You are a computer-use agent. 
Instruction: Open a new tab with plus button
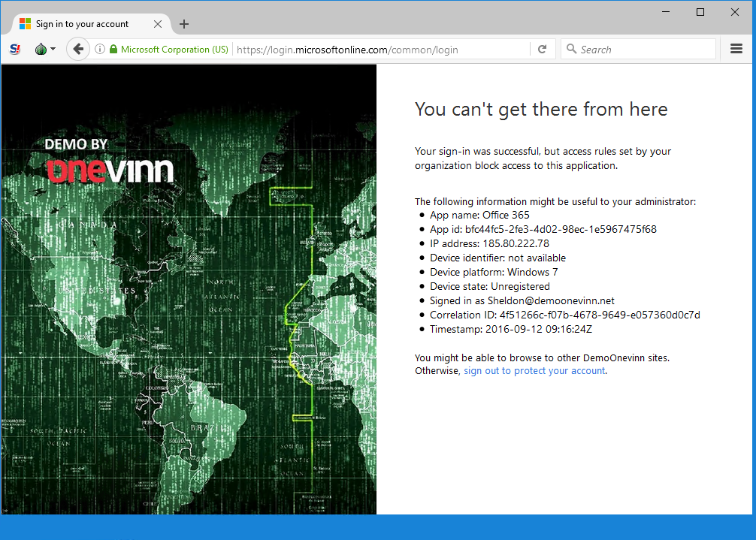tap(184, 24)
